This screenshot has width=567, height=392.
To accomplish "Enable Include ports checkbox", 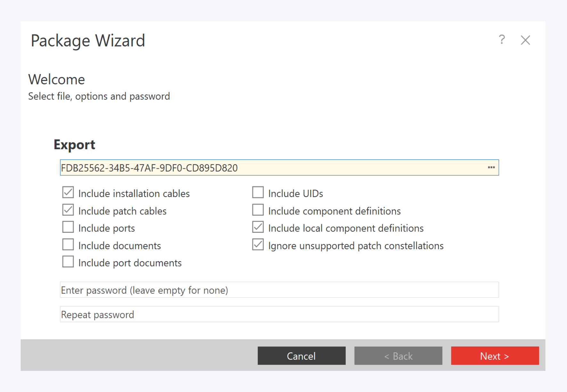I will pos(68,227).
